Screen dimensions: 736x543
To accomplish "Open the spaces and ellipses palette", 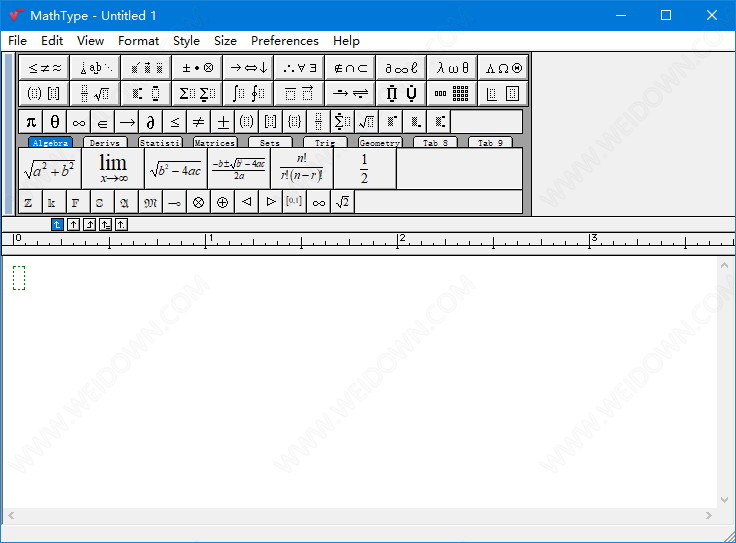I will [95, 68].
